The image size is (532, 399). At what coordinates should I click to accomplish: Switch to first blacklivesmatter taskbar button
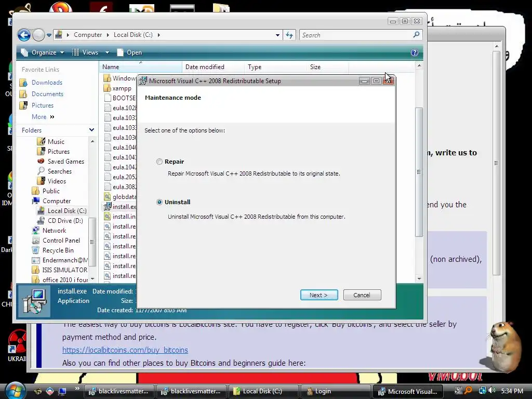pos(119,391)
